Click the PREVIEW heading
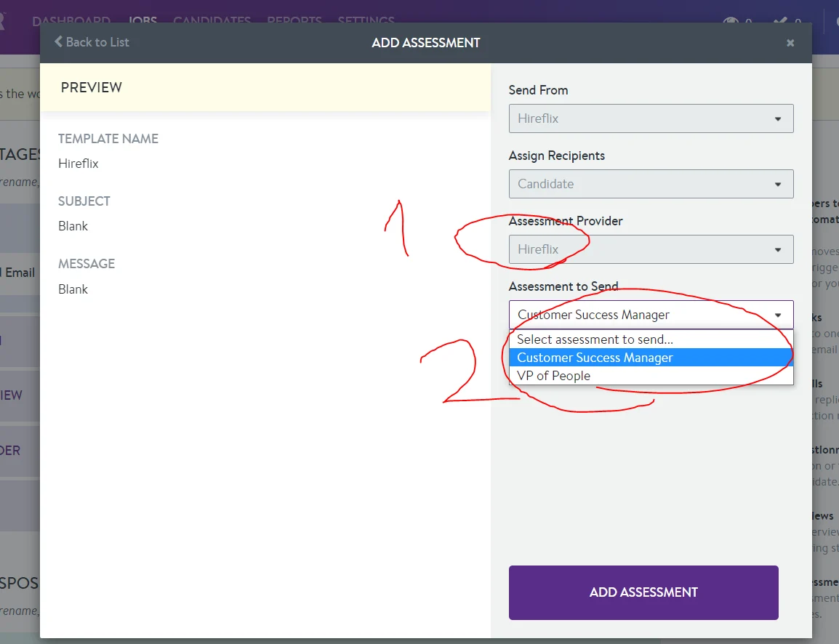 92,87
